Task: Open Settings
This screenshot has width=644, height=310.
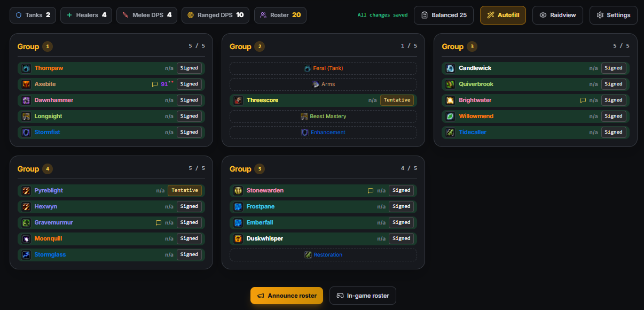Action: (x=614, y=15)
